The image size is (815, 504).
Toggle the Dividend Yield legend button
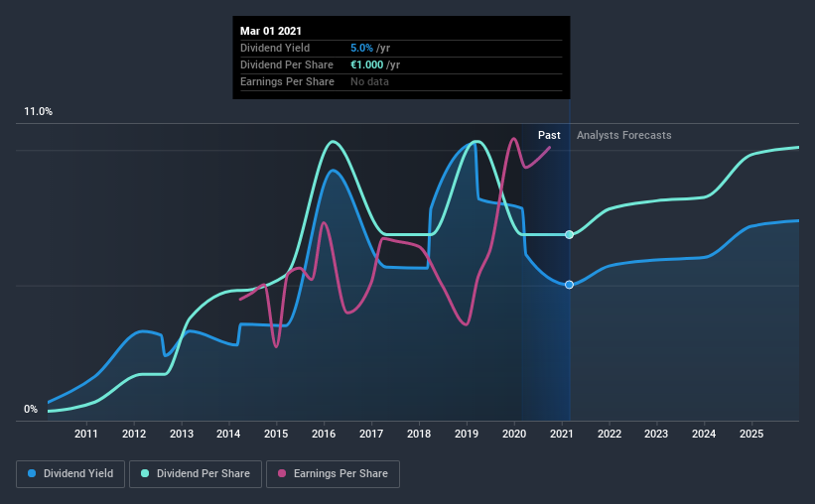(70, 474)
